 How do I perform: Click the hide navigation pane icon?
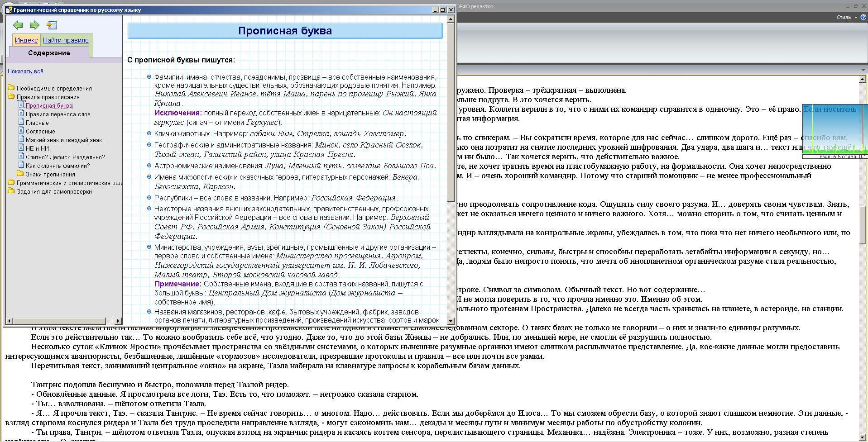(52, 25)
